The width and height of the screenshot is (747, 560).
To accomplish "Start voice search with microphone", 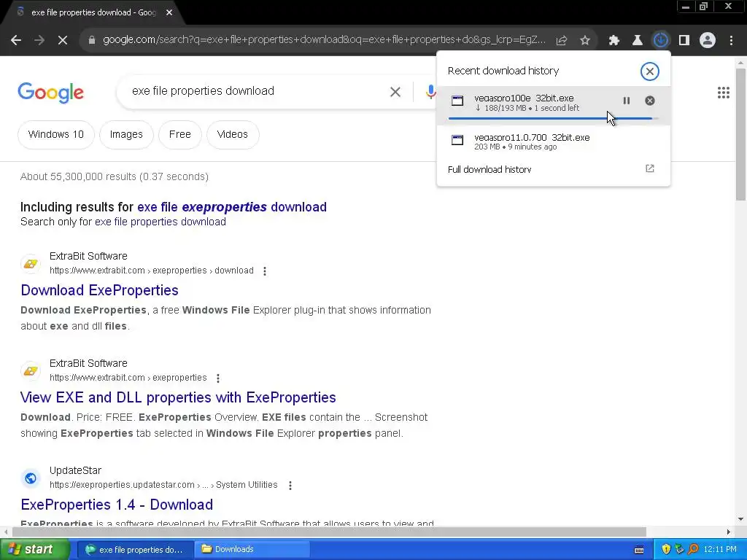I will pyautogui.click(x=430, y=92).
